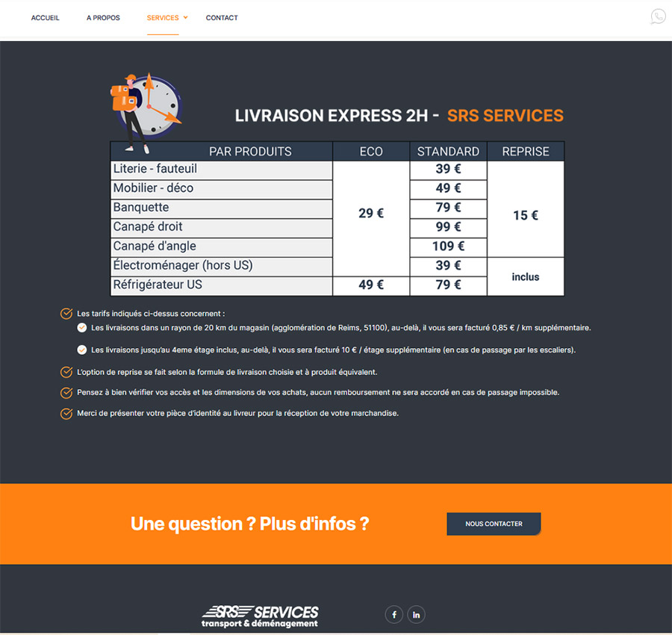Select the 'Électroménager (hors US)' row label

(x=183, y=265)
